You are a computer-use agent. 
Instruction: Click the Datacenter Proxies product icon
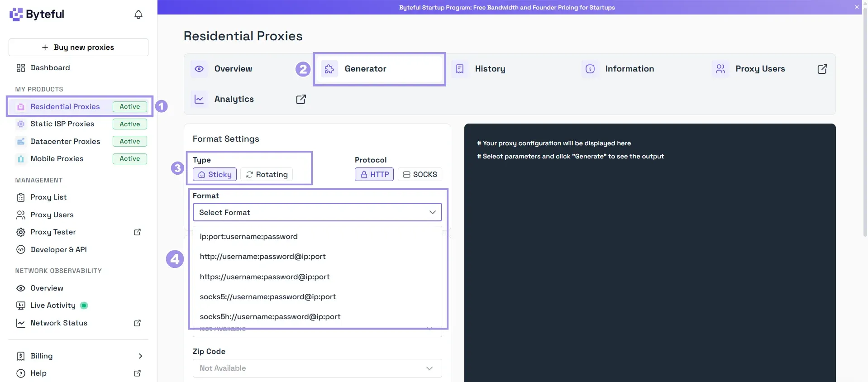[21, 142]
